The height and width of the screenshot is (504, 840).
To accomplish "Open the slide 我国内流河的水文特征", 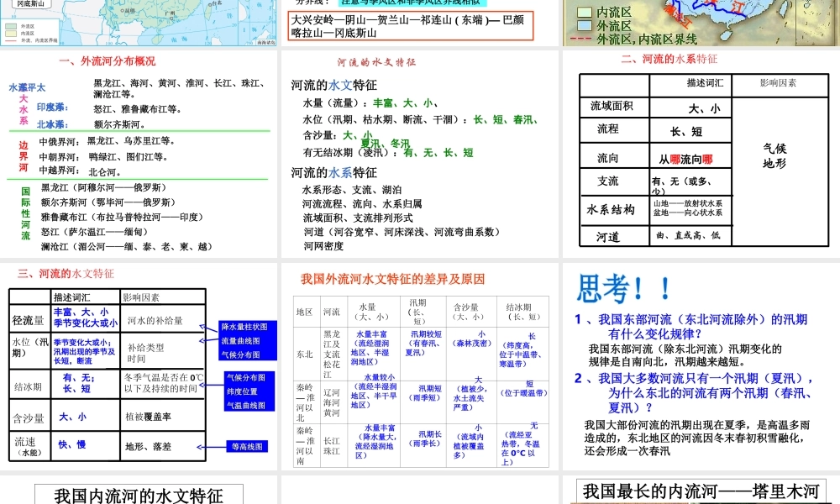I will [139, 490].
